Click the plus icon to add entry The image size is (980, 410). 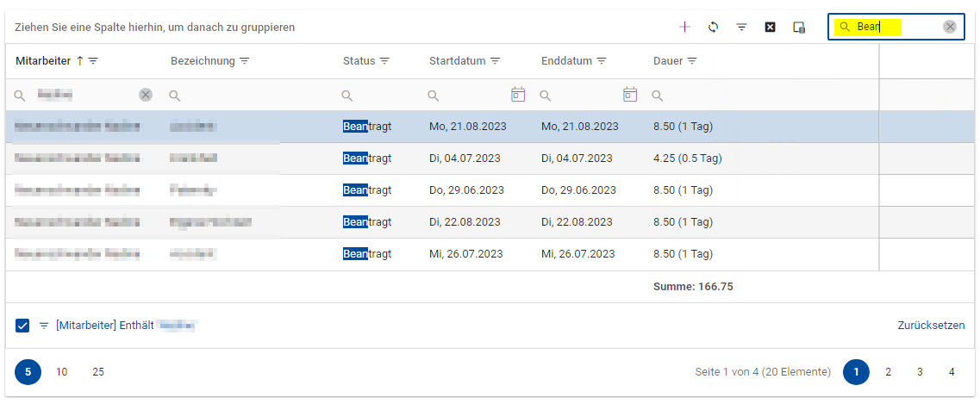point(684,27)
